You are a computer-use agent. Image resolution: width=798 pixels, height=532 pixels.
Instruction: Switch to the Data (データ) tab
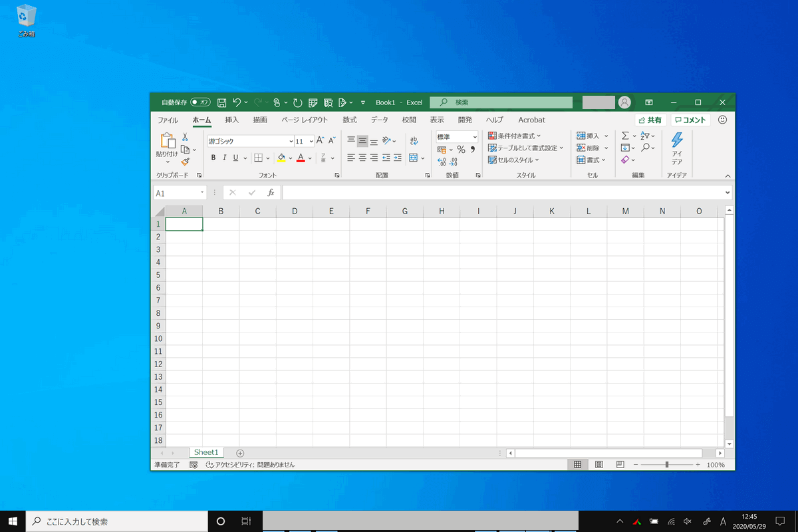point(380,120)
